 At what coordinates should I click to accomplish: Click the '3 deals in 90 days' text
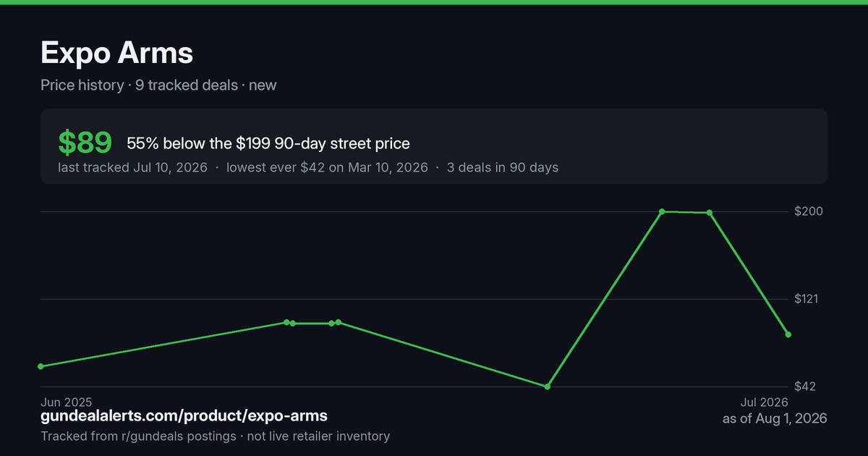coord(503,167)
